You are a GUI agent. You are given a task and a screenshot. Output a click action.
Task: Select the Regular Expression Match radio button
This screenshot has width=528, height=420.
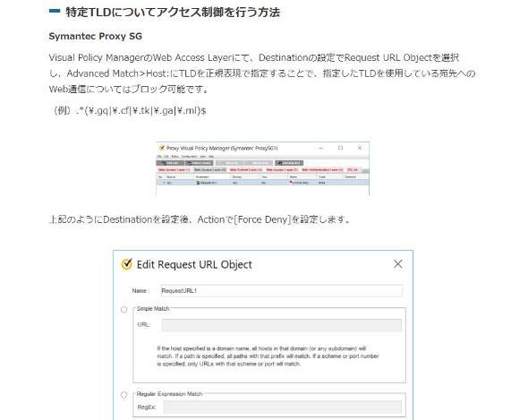click(123, 394)
